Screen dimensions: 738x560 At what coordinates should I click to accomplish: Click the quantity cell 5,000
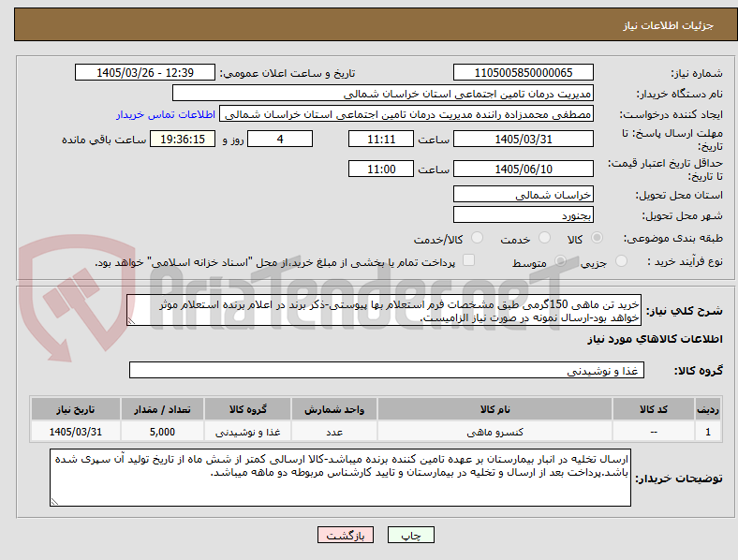162,432
